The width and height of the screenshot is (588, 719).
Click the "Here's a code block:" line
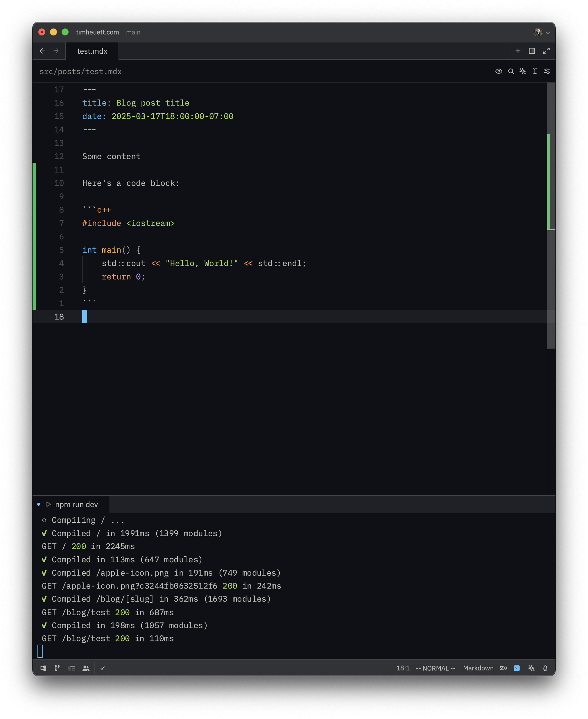click(131, 183)
